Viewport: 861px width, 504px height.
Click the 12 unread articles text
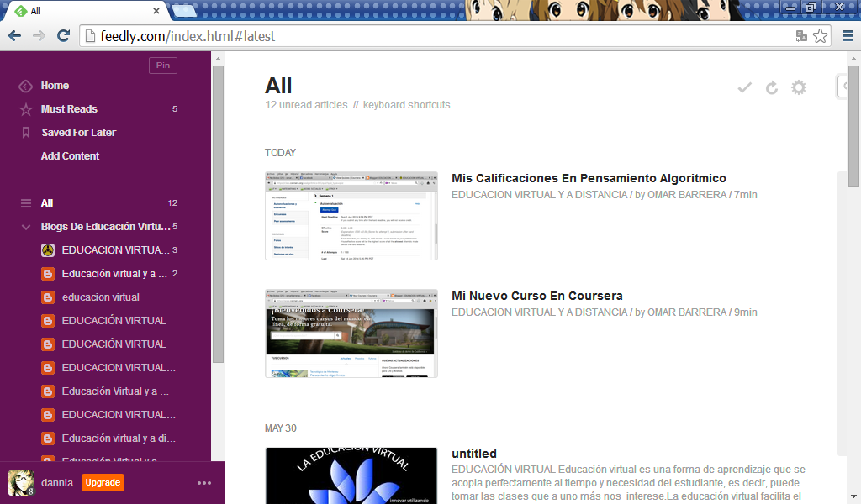click(306, 105)
